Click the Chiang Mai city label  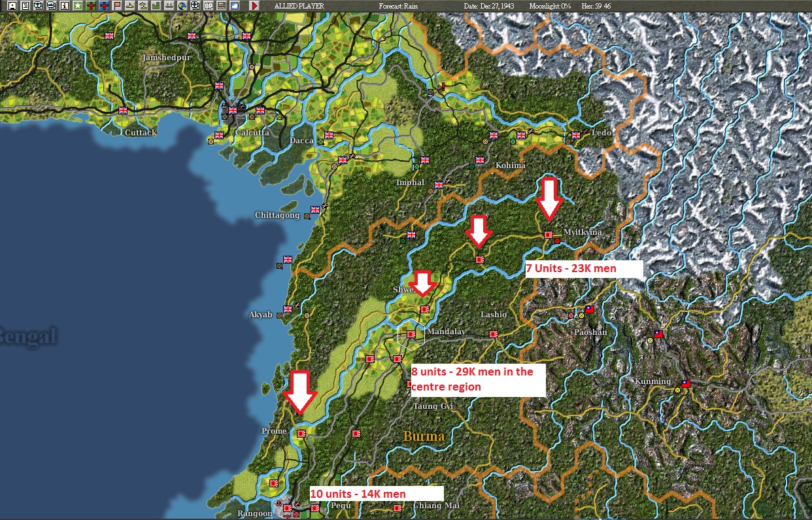pos(437,505)
